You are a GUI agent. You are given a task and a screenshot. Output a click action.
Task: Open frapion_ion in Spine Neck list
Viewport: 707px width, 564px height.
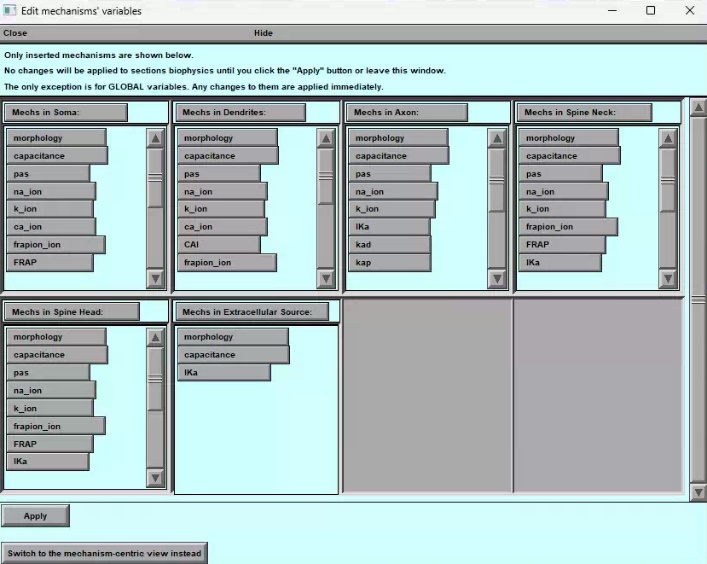coord(567,227)
